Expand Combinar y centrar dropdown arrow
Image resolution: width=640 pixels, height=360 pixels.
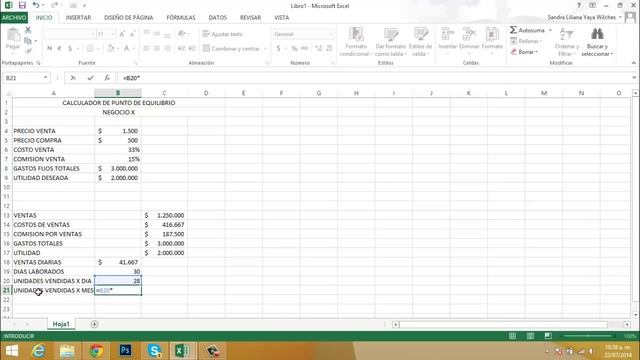[265, 49]
